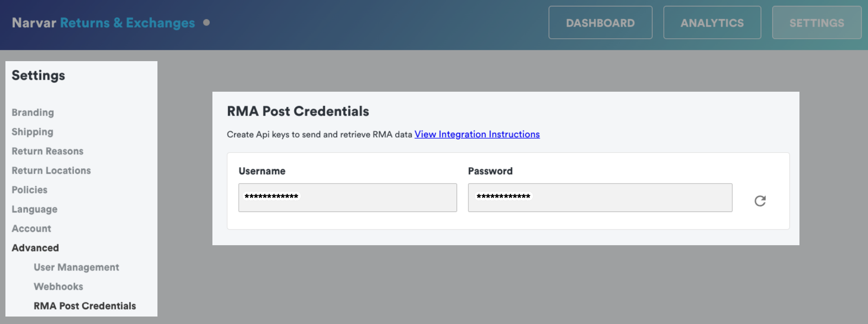
Task: Open User Management under Advanced
Action: (76, 267)
